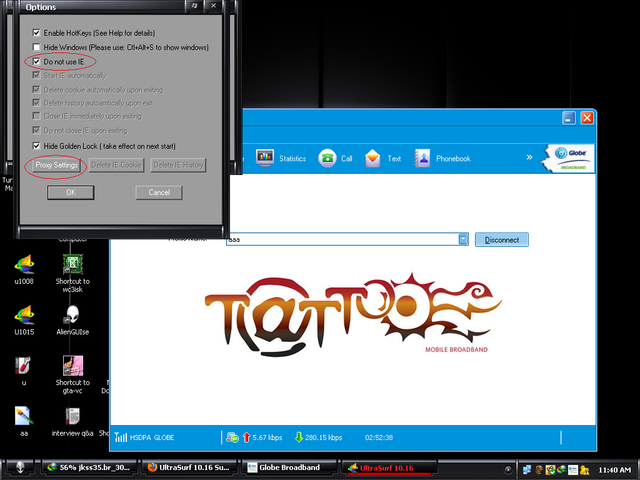Open the Statistics icon in Globe Broadband
Screen dimensions: 640x480
click(264, 158)
